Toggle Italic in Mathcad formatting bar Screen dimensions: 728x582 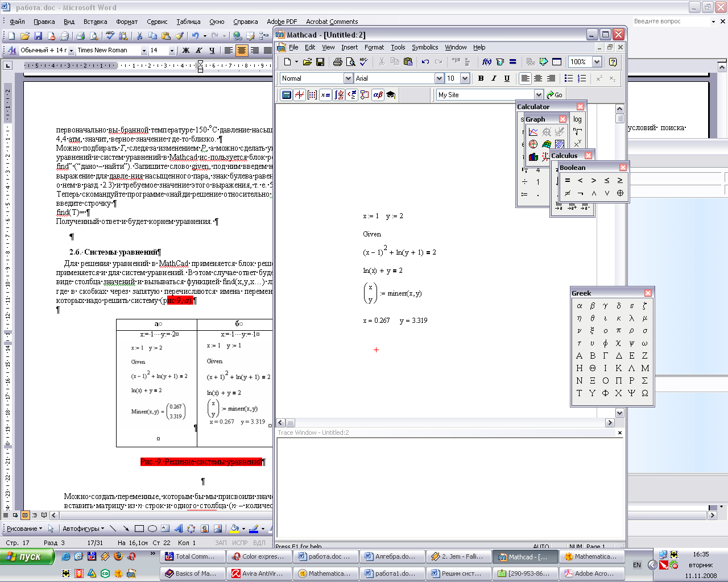click(494, 78)
